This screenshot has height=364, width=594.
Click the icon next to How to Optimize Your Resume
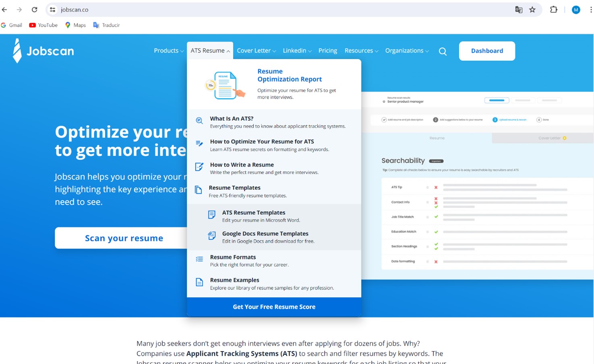199,144
